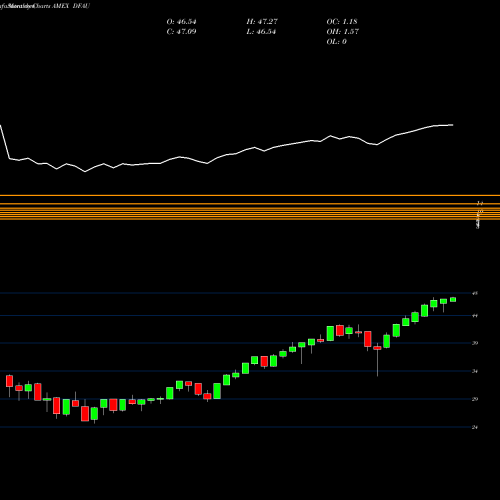500x500 pixels.
Task: Click the endpoint of the white line chart
Action: tap(453, 125)
